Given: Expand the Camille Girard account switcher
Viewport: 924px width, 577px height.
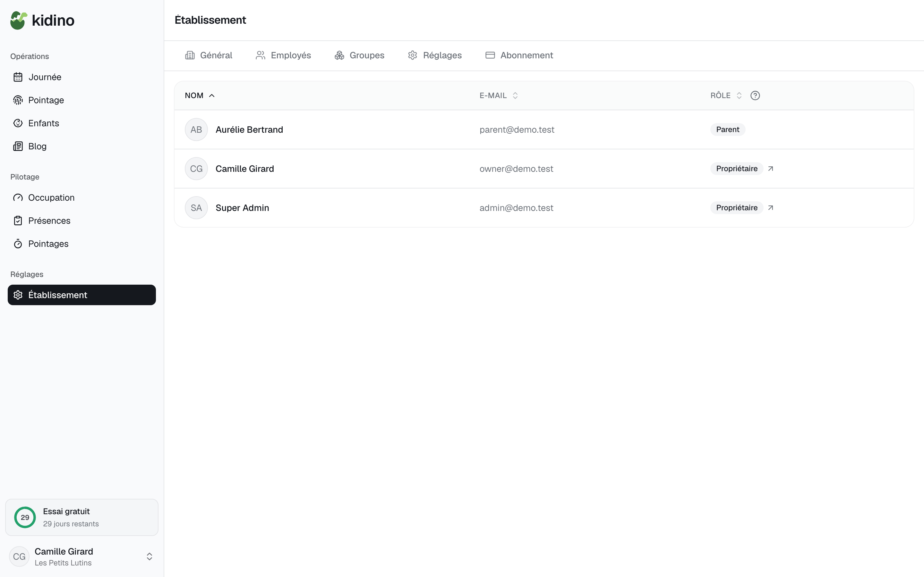Looking at the screenshot, I should point(149,556).
